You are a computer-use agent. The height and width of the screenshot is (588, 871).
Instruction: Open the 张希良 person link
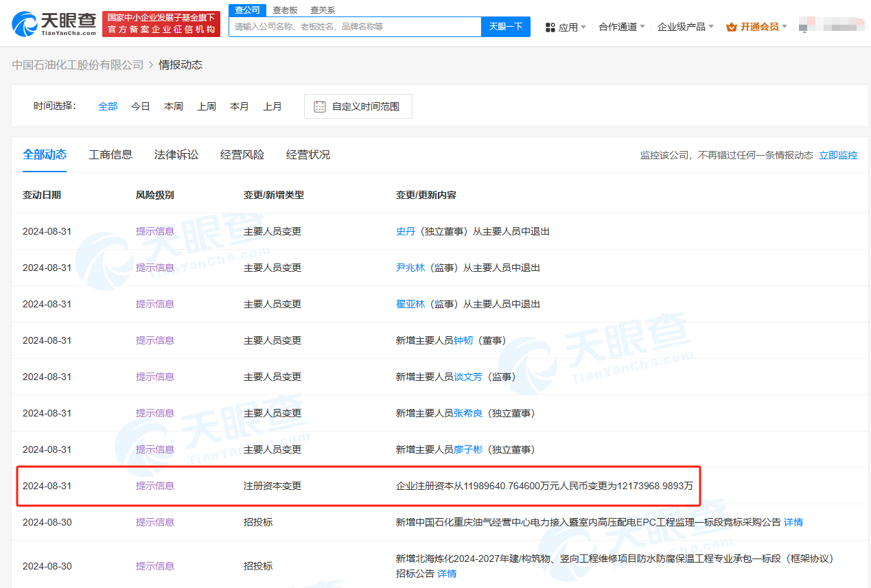coord(468,413)
